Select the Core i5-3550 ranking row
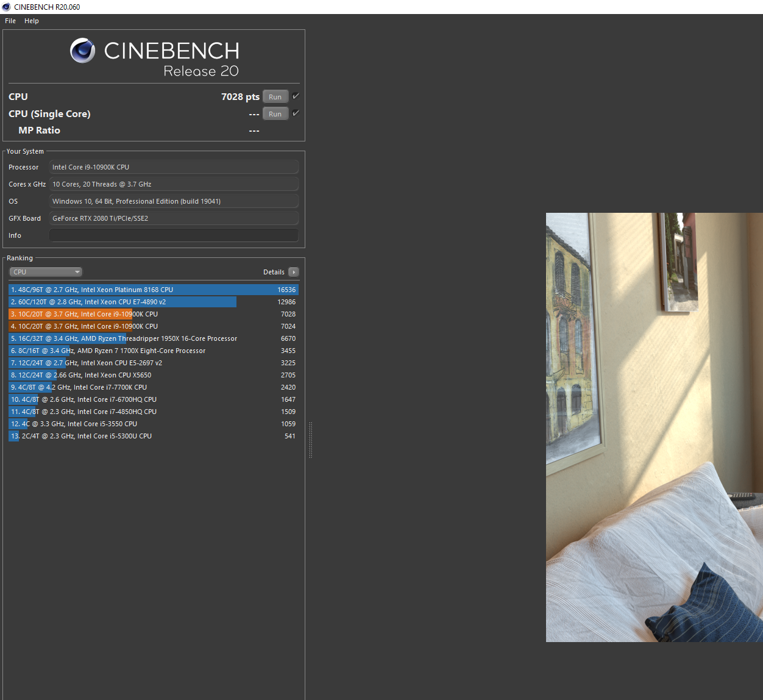This screenshot has width=763, height=700. pos(154,424)
